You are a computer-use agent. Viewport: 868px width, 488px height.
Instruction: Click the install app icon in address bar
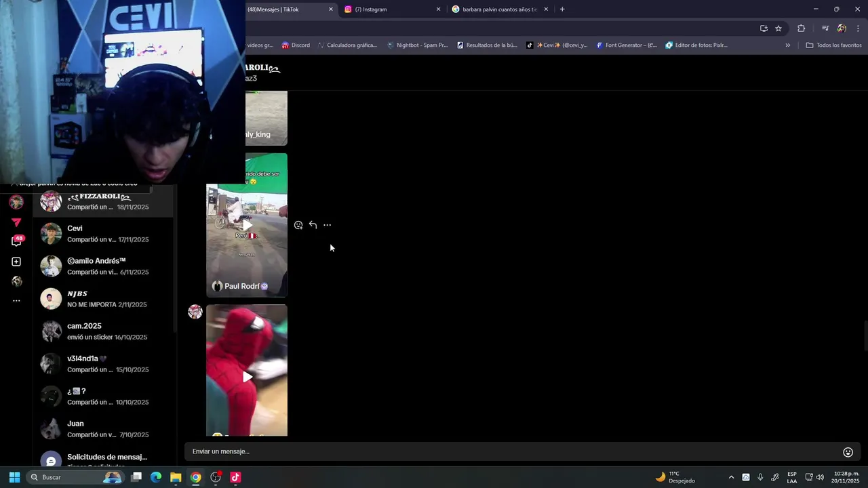pyautogui.click(x=764, y=28)
